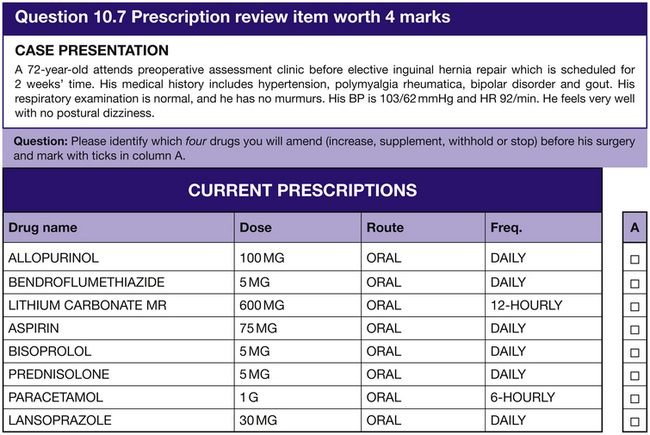Viewport: 650px width, 435px height.
Task: Tick the Bendroflumethiazide checkbox in column A
Action: (x=635, y=282)
